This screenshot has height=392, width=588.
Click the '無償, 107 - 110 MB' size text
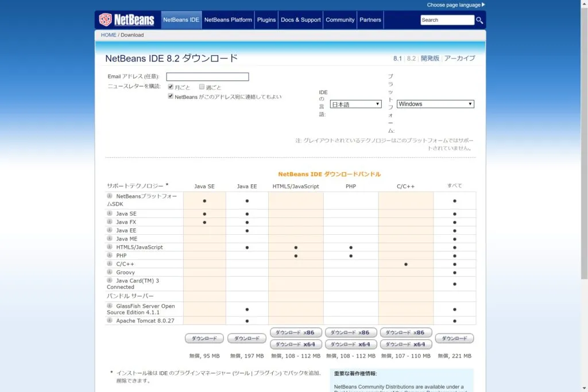(x=406, y=356)
